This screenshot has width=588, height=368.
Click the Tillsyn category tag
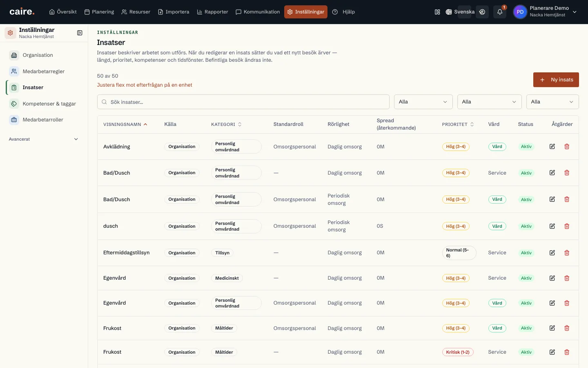coord(223,253)
